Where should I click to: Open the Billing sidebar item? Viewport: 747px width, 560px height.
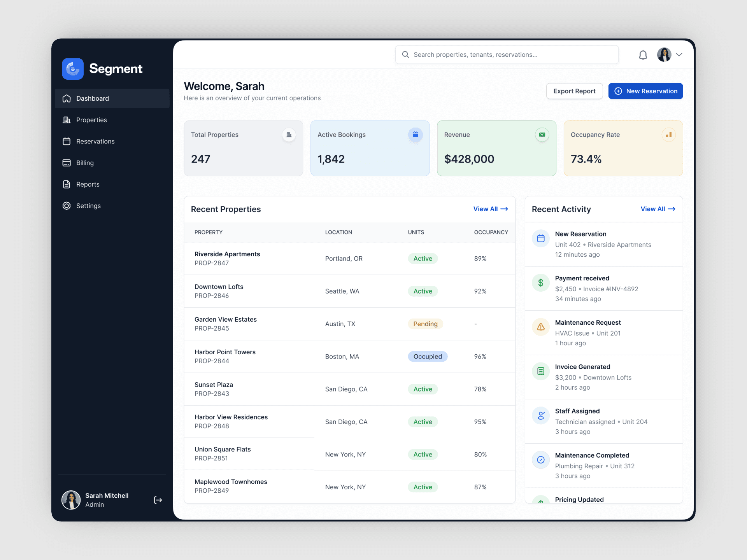coord(85,163)
